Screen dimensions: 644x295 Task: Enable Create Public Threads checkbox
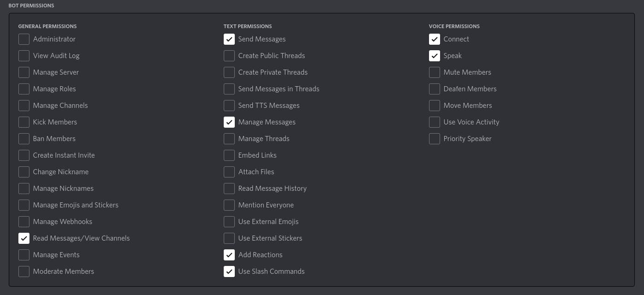229,56
